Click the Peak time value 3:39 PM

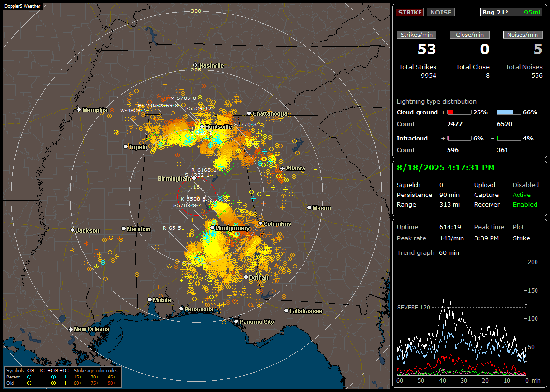coord(486,238)
